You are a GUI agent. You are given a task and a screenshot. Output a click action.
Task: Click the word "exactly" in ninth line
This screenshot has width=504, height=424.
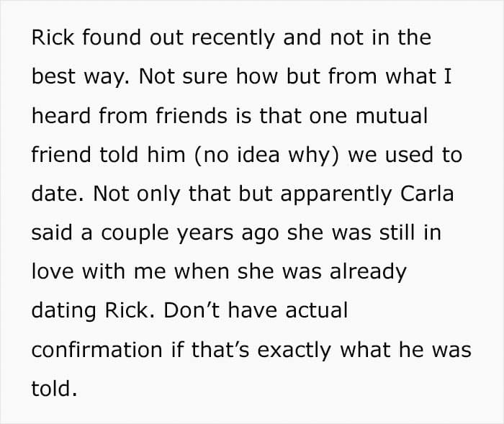(x=294, y=351)
